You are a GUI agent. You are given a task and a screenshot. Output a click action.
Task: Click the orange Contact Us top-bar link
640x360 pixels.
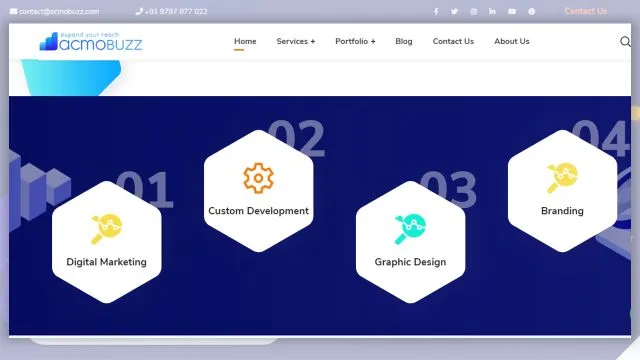586,11
